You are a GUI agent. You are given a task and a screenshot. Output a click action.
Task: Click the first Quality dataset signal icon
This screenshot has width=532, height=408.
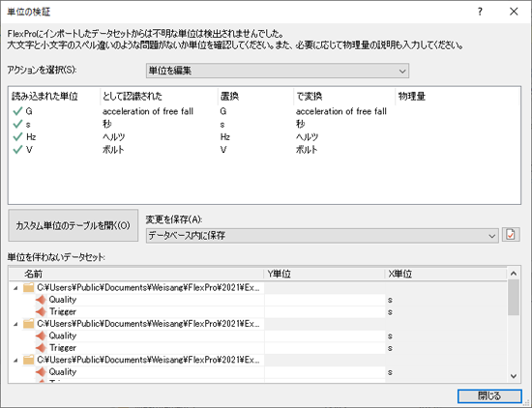[x=41, y=300]
